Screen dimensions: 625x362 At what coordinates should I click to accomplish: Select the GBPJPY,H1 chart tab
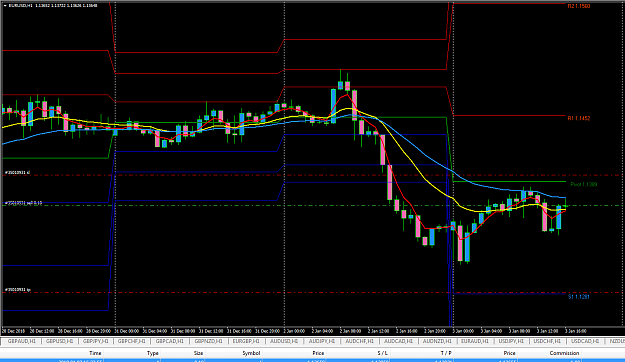[x=96, y=341]
